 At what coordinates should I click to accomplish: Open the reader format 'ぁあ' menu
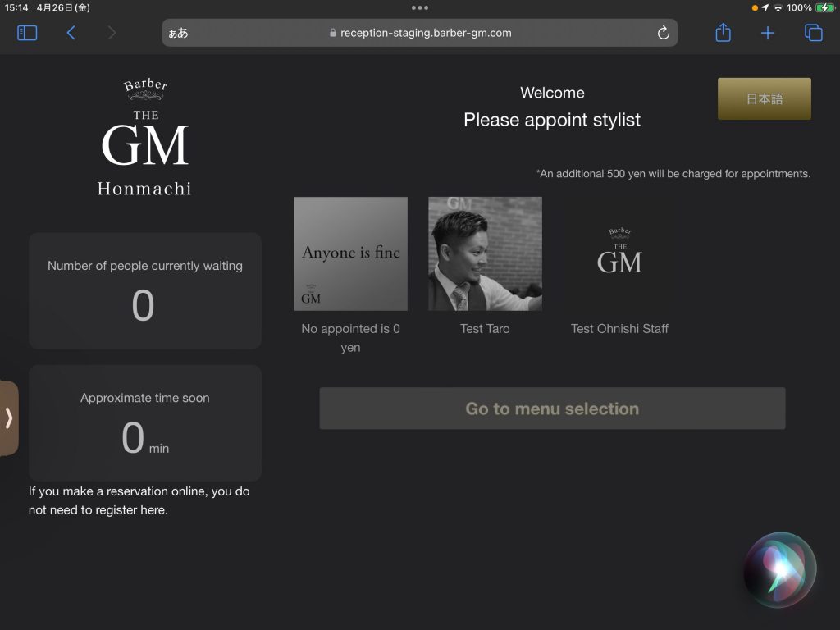[x=178, y=33]
